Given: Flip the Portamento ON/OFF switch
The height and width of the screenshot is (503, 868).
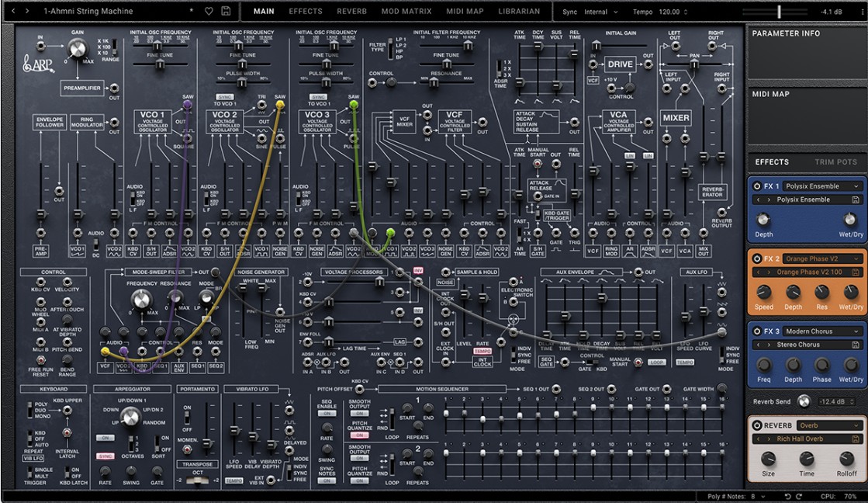Looking at the screenshot, I should (187, 418).
